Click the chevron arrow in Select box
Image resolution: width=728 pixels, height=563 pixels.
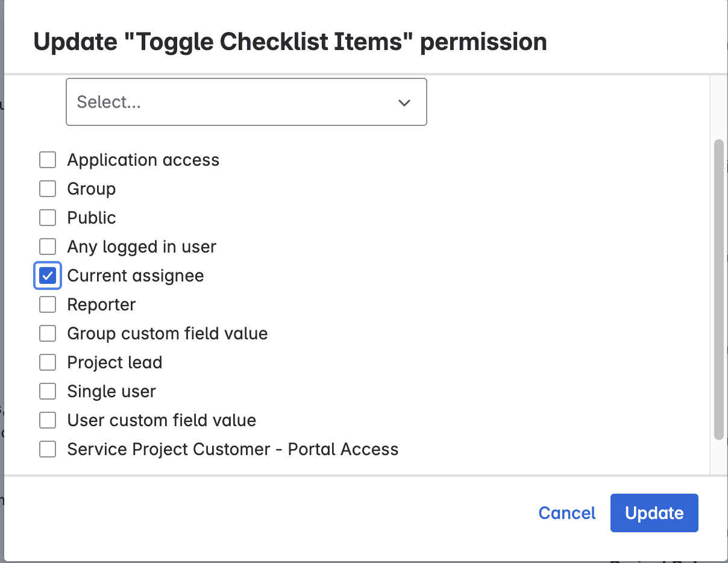click(x=404, y=102)
